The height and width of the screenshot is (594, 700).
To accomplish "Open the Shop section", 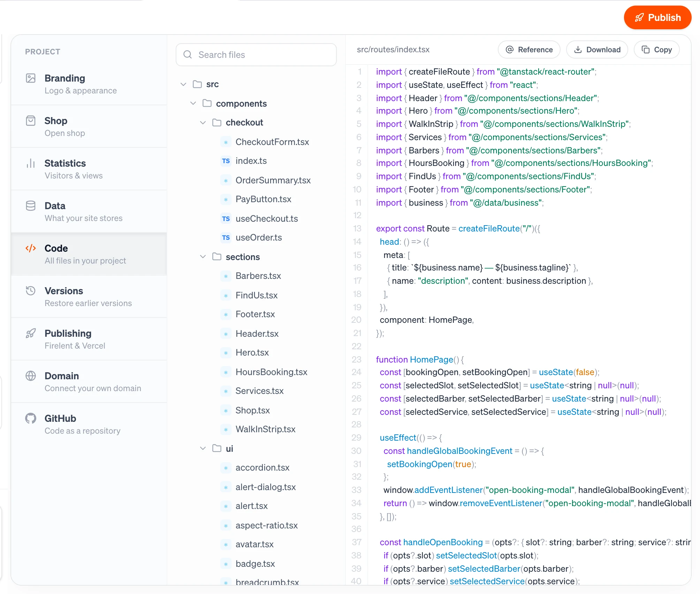I will [x=89, y=127].
